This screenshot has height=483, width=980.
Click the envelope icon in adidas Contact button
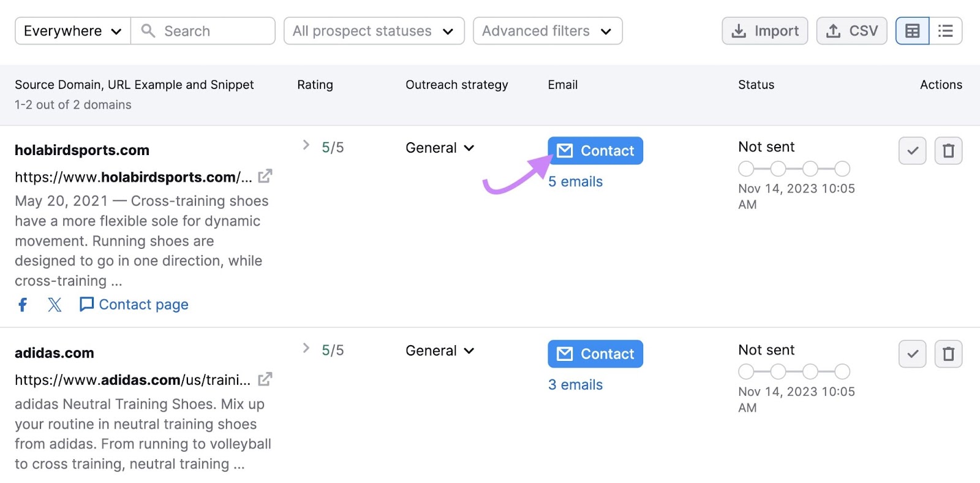(565, 354)
